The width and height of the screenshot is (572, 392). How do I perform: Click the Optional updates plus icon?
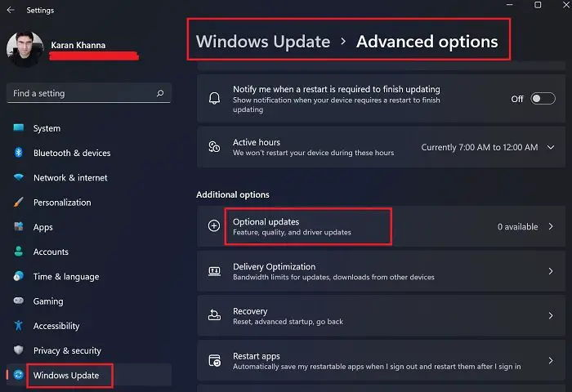[214, 225]
